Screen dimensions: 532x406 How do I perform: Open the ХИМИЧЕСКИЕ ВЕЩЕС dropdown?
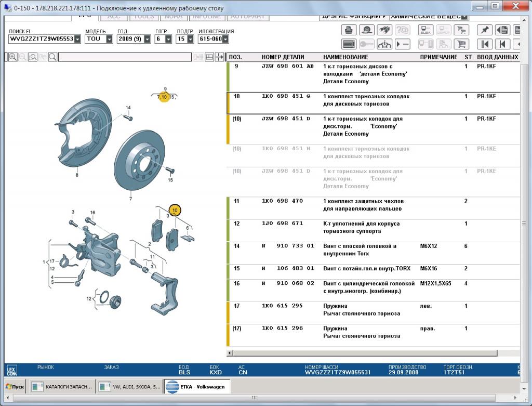[464, 17]
